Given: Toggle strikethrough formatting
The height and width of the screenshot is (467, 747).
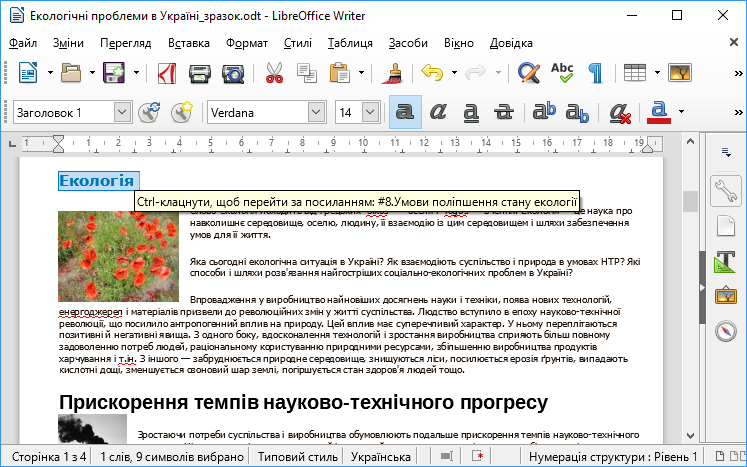Looking at the screenshot, I should (504, 112).
